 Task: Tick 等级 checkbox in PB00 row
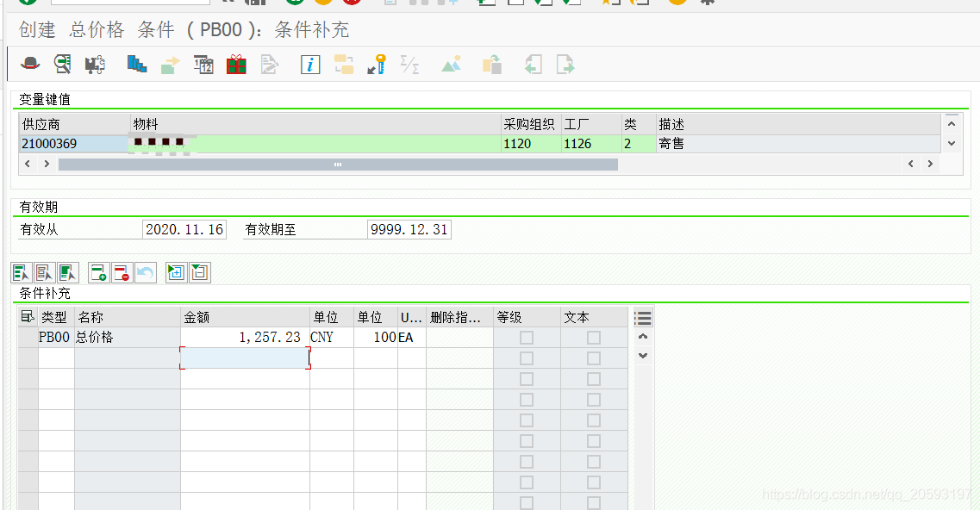pos(527,338)
